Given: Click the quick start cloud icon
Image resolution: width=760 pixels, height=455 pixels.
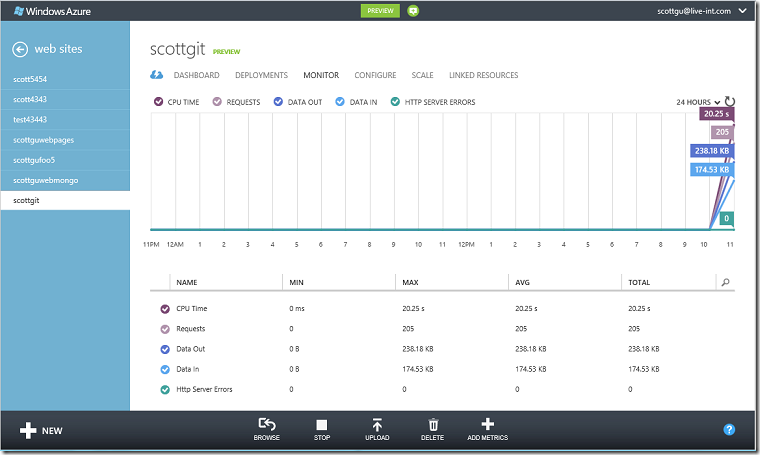Looking at the screenshot, I should [156, 75].
